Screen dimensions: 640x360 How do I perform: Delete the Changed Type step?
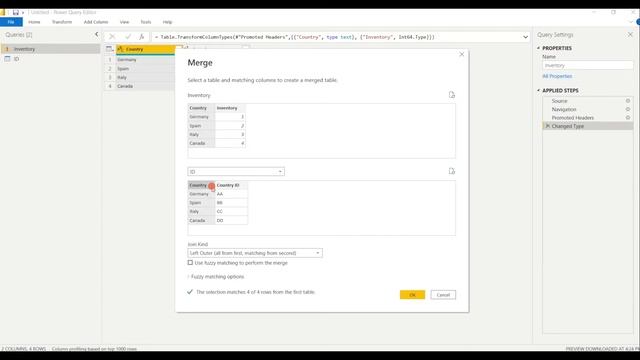point(548,126)
